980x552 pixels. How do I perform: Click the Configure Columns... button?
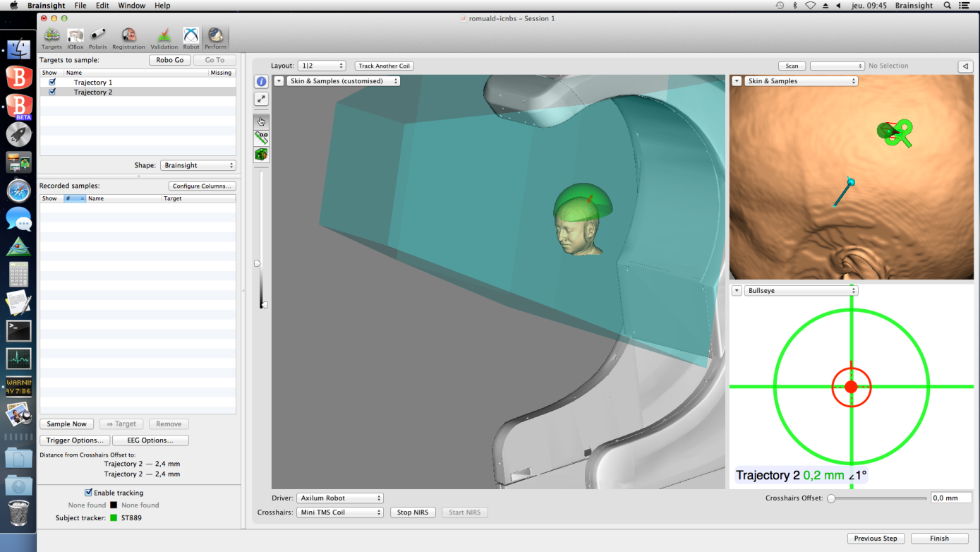(202, 186)
